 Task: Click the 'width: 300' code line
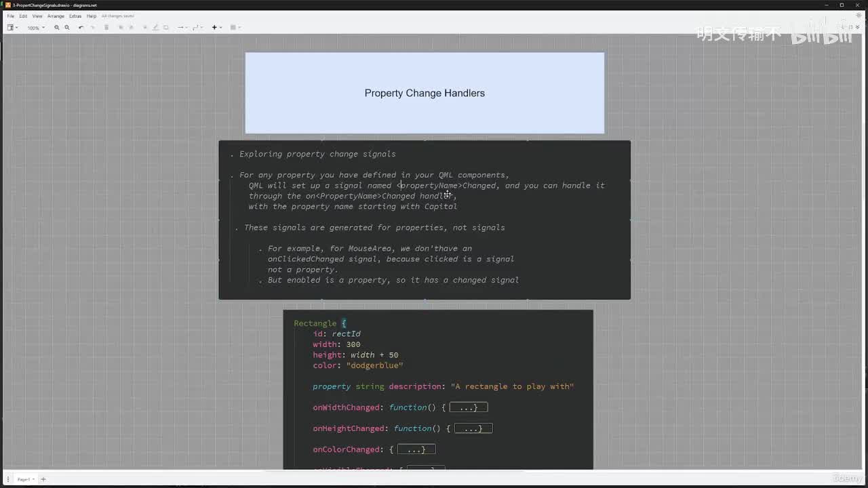(336, 344)
